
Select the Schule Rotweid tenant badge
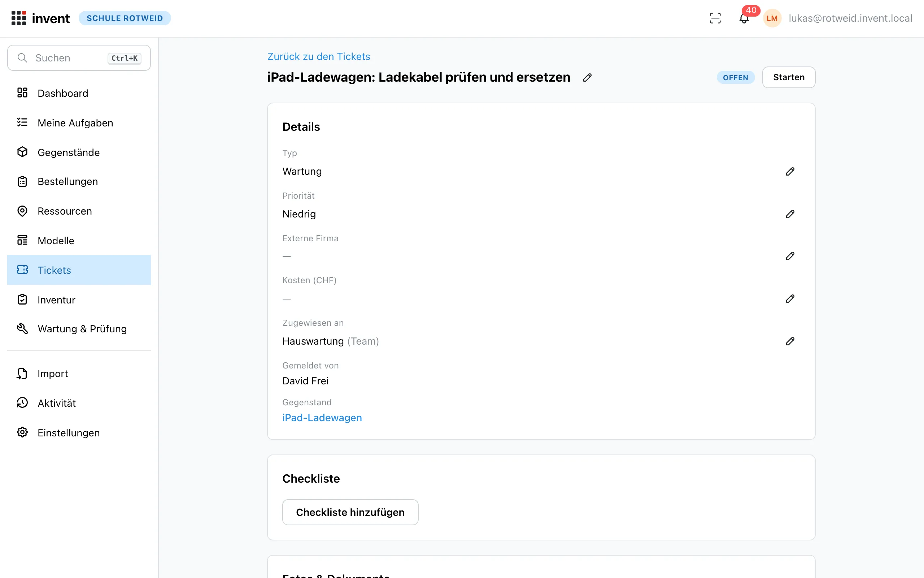(x=125, y=18)
